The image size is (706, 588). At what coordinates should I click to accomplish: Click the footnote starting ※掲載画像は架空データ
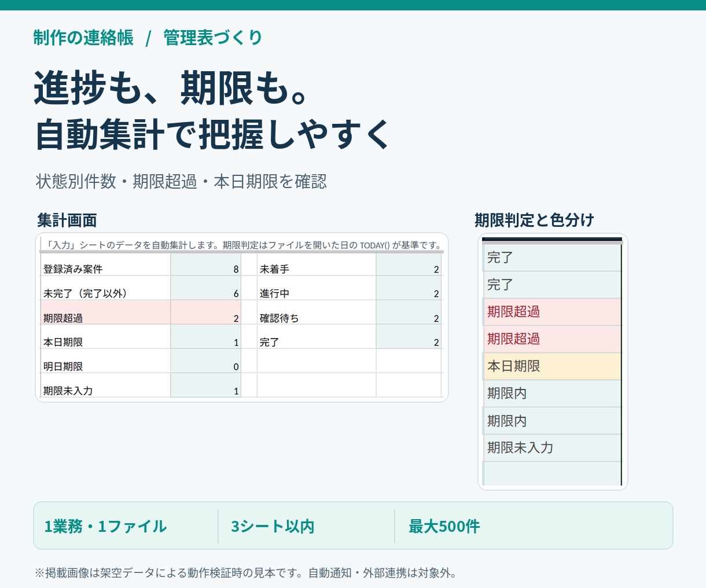[246, 573]
